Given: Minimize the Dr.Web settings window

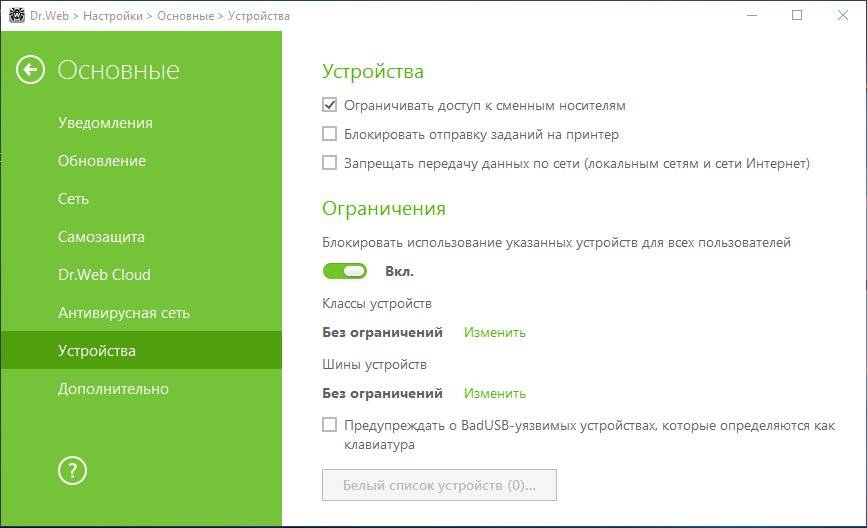Looking at the screenshot, I should 751,15.
